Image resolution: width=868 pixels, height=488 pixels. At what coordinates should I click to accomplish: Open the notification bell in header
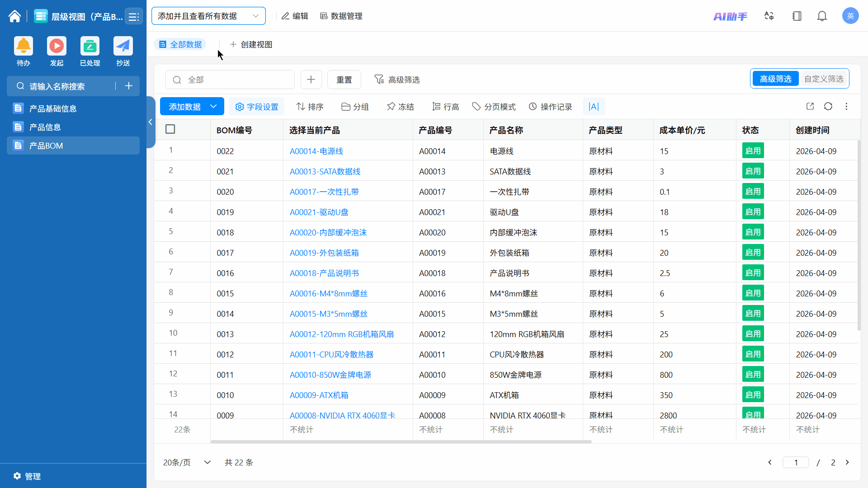click(822, 16)
